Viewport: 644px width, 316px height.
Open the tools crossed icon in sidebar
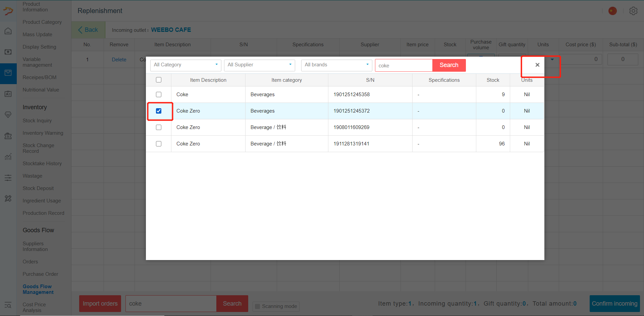(8, 198)
